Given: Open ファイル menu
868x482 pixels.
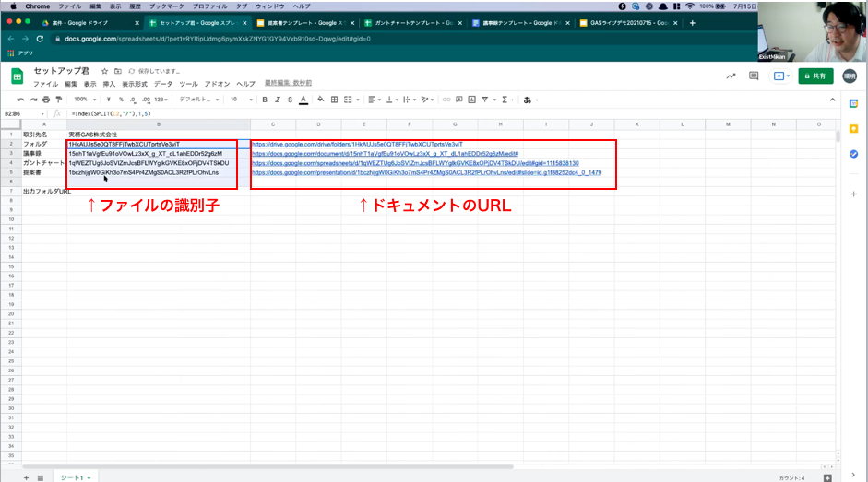Looking at the screenshot, I should (45, 84).
